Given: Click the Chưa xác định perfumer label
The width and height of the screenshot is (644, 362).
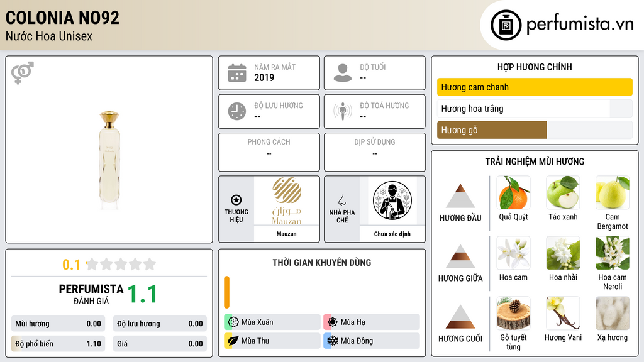Looking at the screenshot, I should (392, 234).
